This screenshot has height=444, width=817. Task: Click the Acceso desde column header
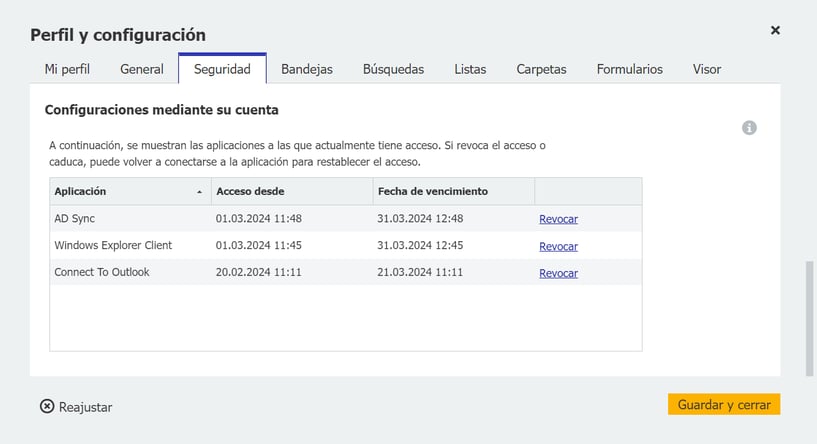pos(292,191)
